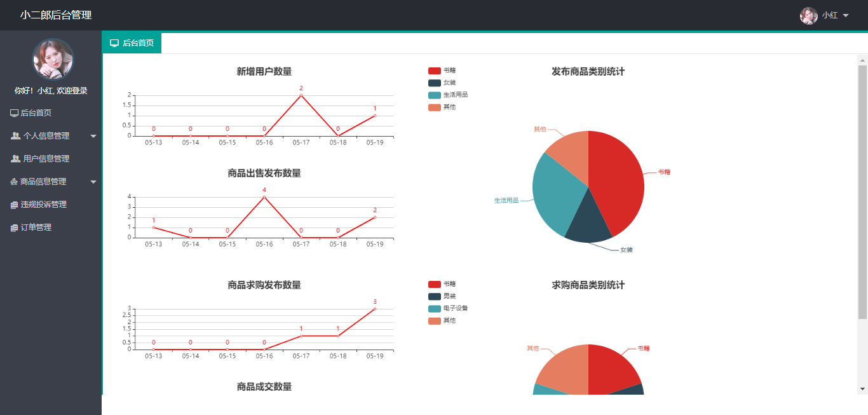Image resolution: width=868 pixels, height=415 pixels.
Task: Click the 新增用户数量 chart title
Action: 264,72
